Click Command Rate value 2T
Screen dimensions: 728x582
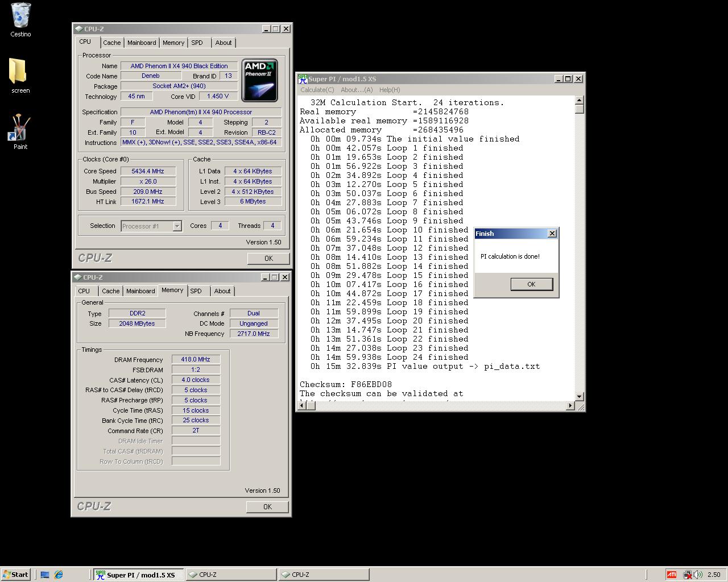tap(196, 430)
